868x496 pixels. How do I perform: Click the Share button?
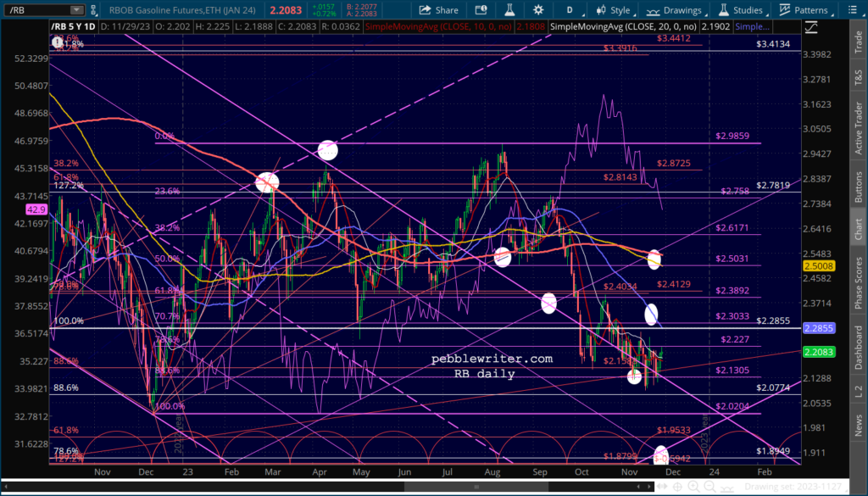[x=438, y=10]
